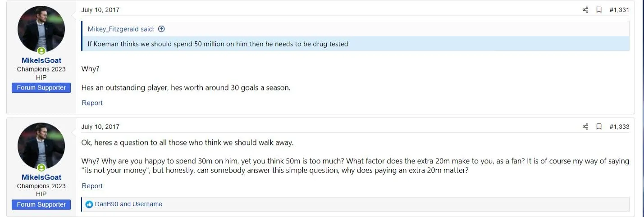Open post number #1,333 permalink
The image size is (644, 217).
click(619, 127)
